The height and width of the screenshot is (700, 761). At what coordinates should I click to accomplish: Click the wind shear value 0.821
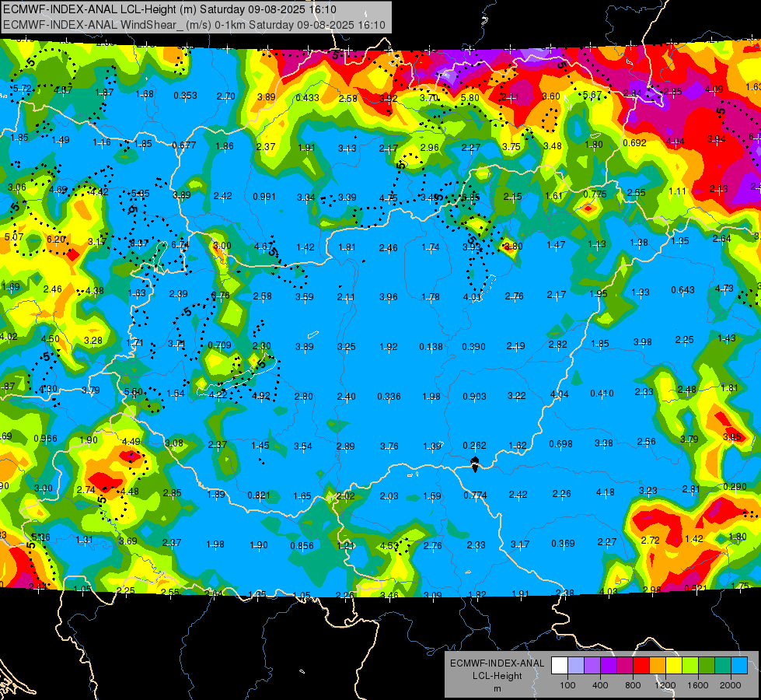pyautogui.click(x=259, y=495)
